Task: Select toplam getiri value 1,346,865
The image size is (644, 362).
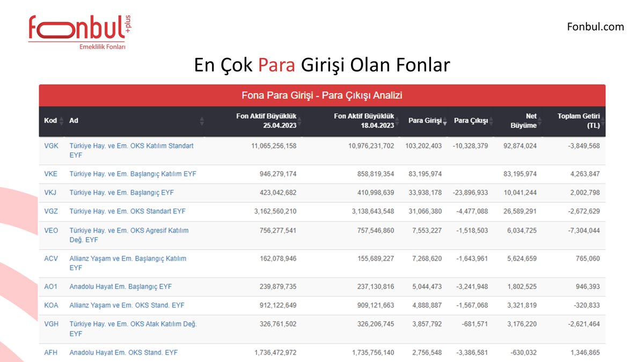Action: click(x=585, y=353)
